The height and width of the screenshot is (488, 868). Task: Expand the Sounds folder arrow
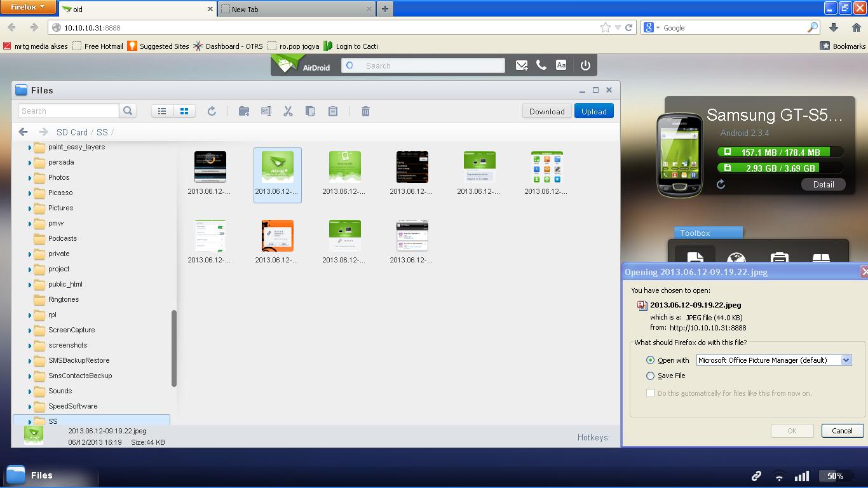(30, 391)
